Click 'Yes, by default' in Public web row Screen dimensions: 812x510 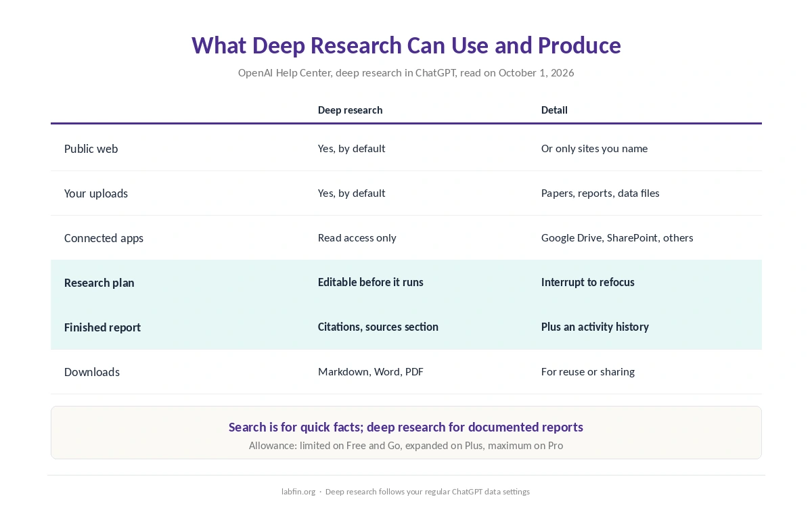pyautogui.click(x=351, y=148)
